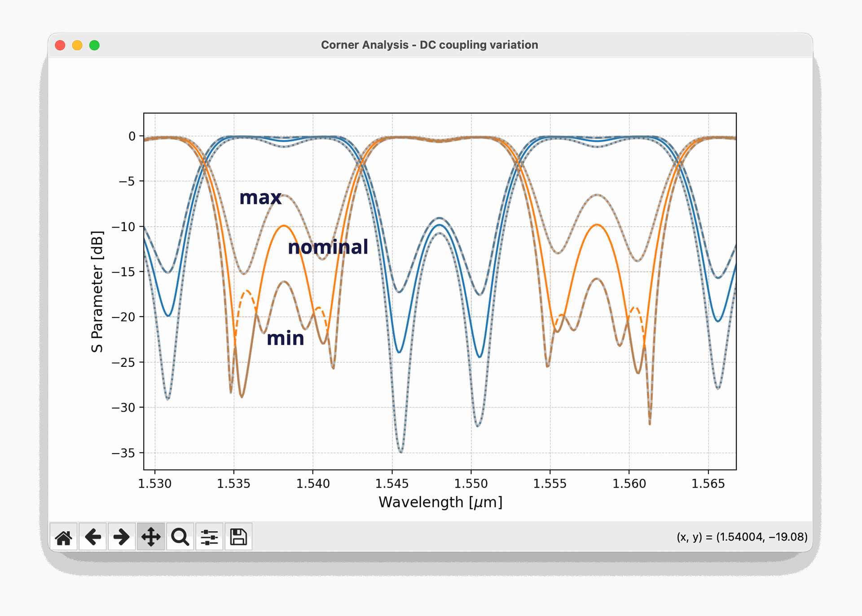The height and width of the screenshot is (616, 862).
Task: Close the Corner Analysis window
Action: 60,45
